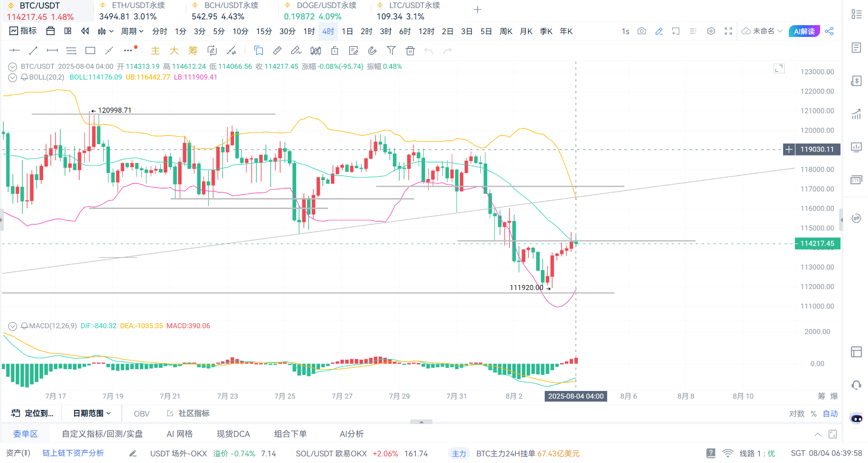Open the 指标 indicators panel
This screenshot has width=868, height=463.
pos(23,31)
